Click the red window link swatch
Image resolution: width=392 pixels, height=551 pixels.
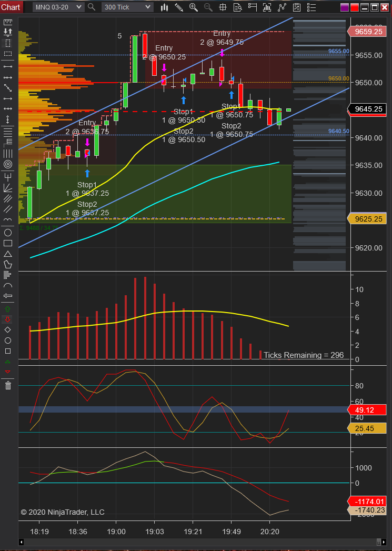pyautogui.click(x=354, y=7)
